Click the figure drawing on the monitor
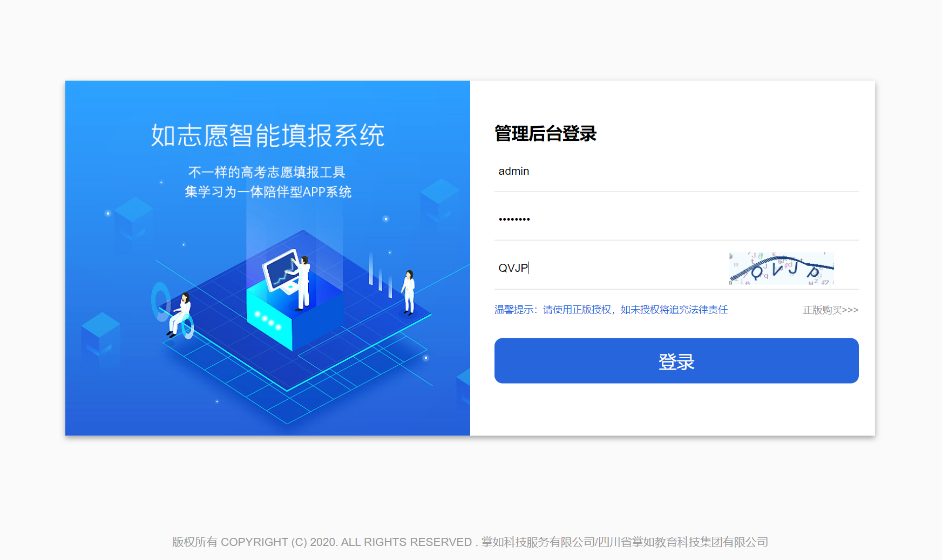942x560 pixels. tap(303, 283)
